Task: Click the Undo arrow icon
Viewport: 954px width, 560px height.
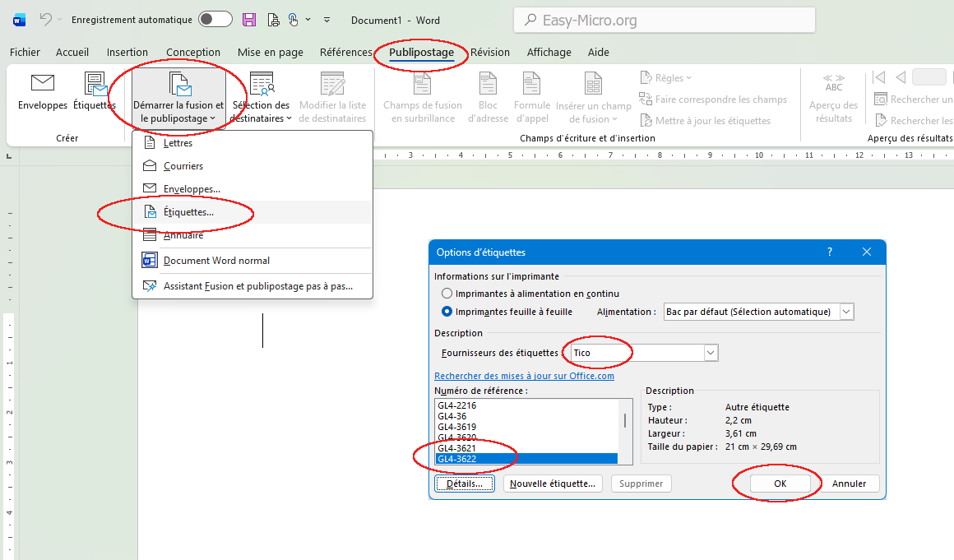Action: (x=46, y=20)
